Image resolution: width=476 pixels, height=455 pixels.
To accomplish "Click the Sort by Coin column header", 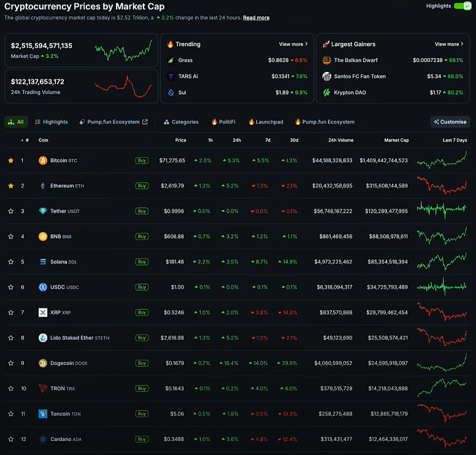I will [44, 140].
